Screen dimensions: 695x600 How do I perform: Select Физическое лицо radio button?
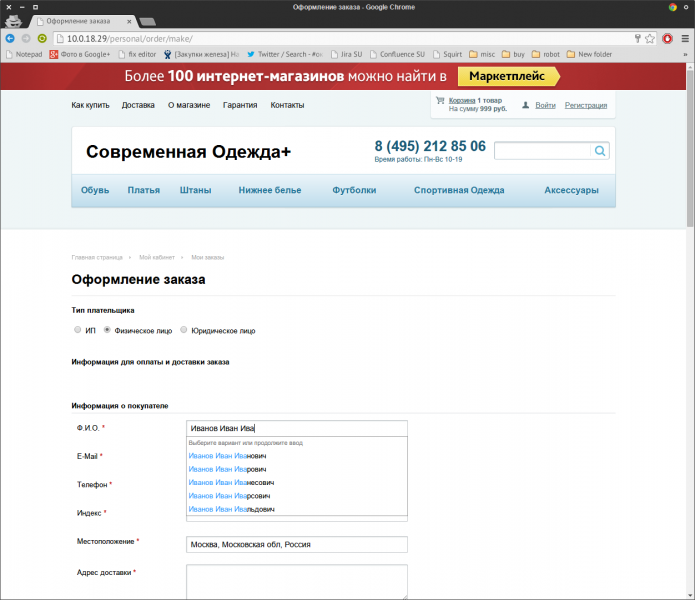107,330
